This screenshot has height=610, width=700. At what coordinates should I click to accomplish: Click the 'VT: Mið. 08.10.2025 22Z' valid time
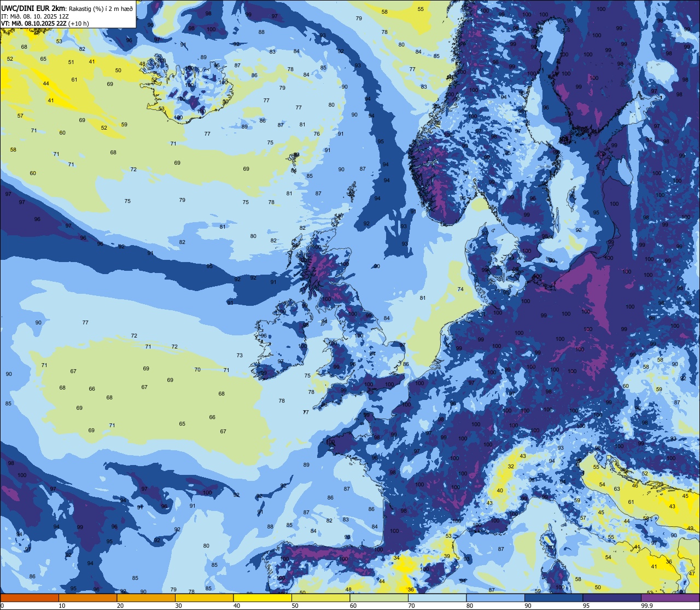click(34, 24)
